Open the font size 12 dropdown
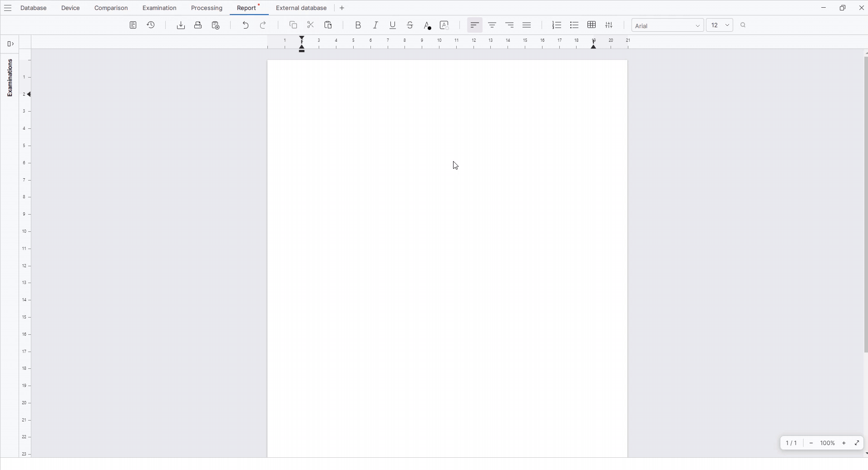The height and width of the screenshot is (470, 868). [x=720, y=25]
